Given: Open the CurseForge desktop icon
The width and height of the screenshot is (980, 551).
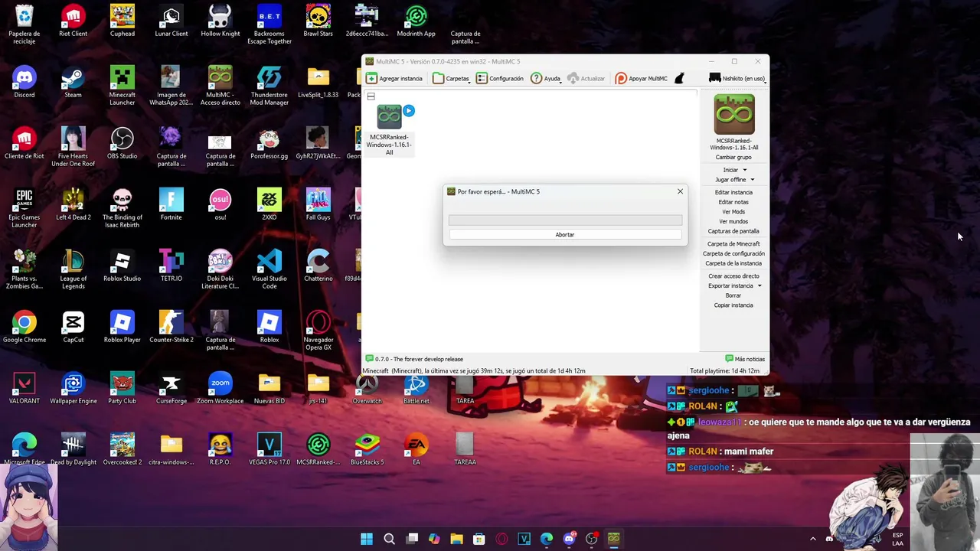Looking at the screenshot, I should tap(171, 389).
